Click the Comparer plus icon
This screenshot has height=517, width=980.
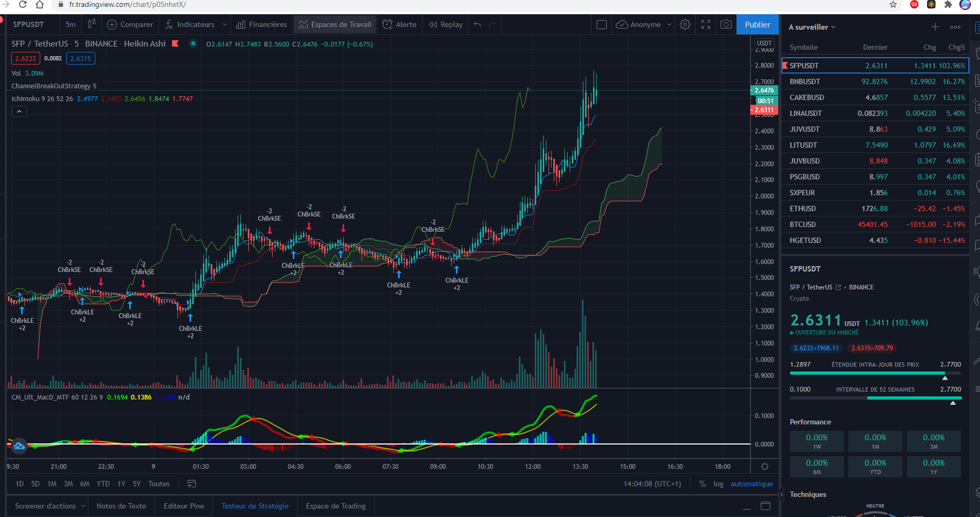tap(112, 24)
